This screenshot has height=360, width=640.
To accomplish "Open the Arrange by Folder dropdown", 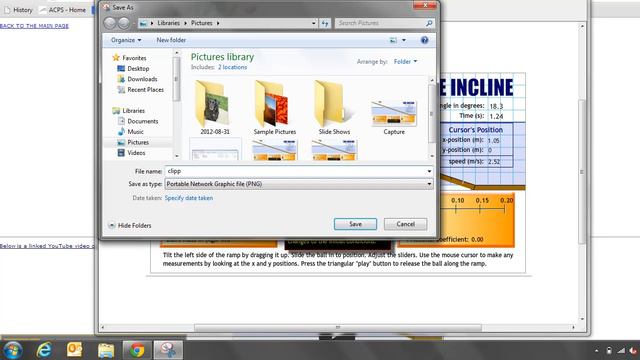I will point(405,62).
